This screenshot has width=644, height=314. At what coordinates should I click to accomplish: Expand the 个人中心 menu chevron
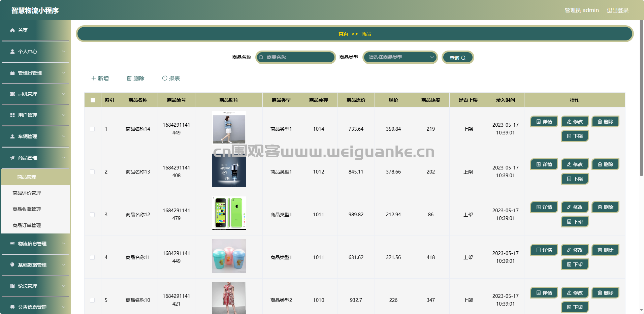pyautogui.click(x=64, y=52)
